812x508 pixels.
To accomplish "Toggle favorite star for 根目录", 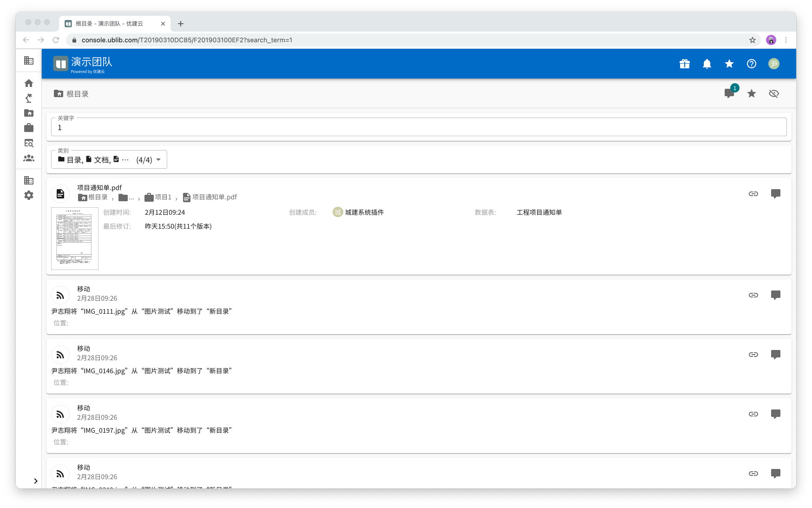I will 751,94.
